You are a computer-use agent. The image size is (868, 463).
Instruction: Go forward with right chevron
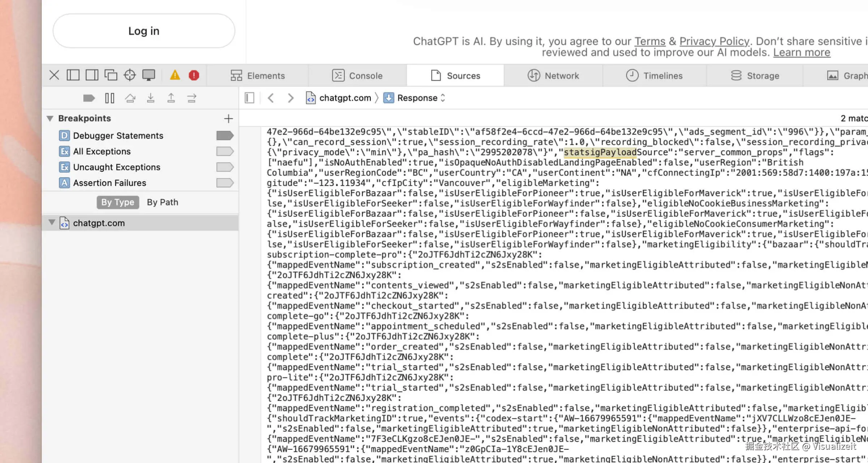coord(290,98)
